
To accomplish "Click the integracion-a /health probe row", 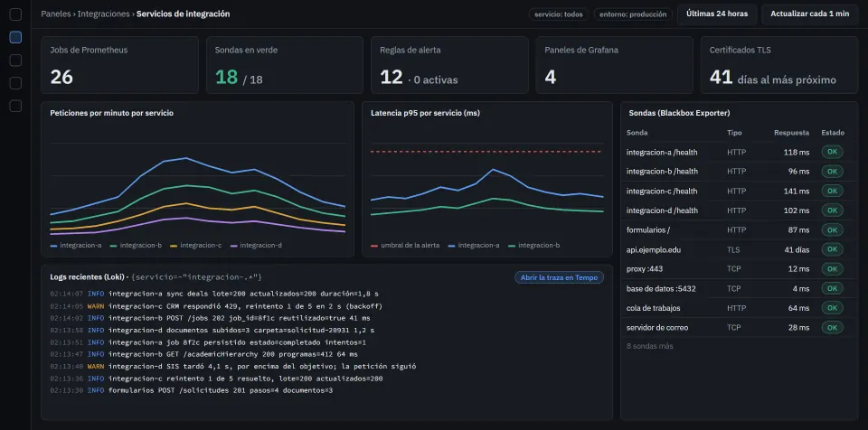I will click(x=739, y=152).
